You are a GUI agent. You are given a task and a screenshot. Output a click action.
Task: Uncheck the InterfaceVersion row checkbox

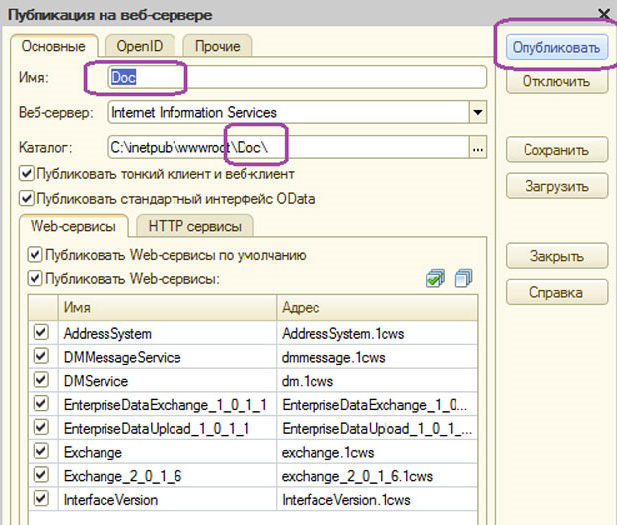41,499
